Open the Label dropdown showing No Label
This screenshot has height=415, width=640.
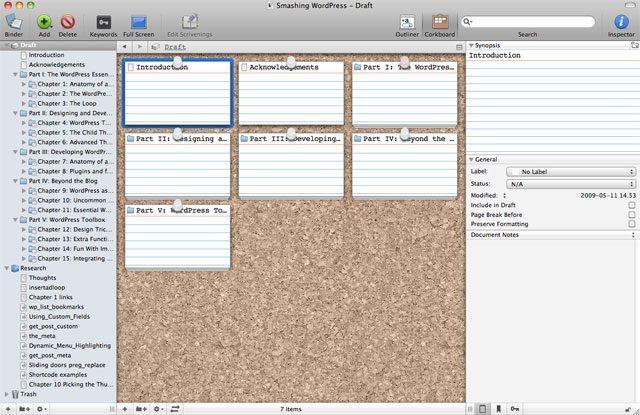(x=571, y=172)
